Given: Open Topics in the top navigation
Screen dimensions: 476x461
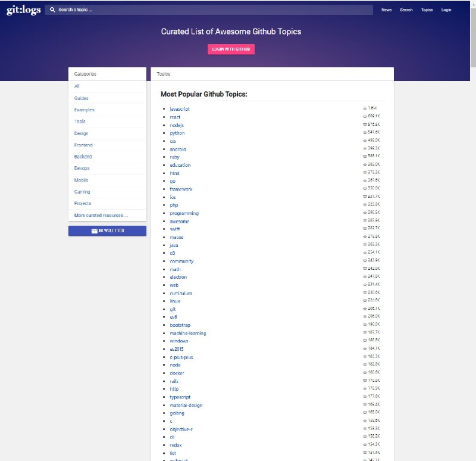Looking at the screenshot, I should click(427, 10).
